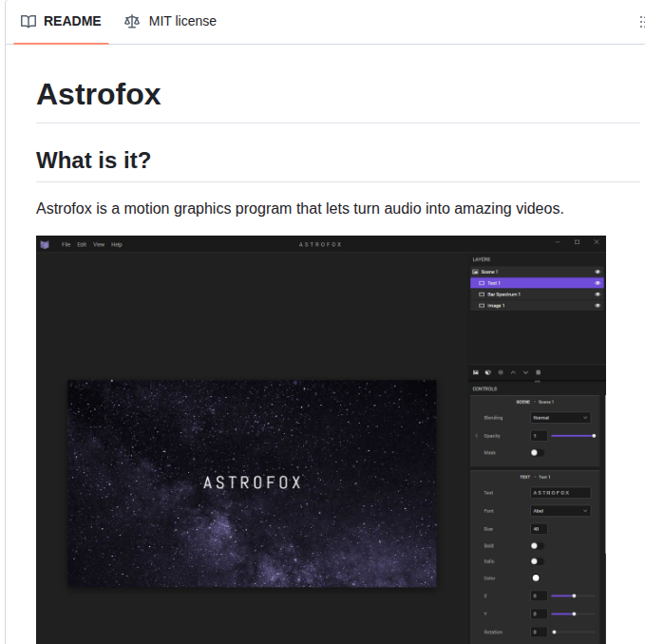Click the ASTROFOX window title text
The width and height of the screenshot is (645, 644).
[x=320, y=245]
